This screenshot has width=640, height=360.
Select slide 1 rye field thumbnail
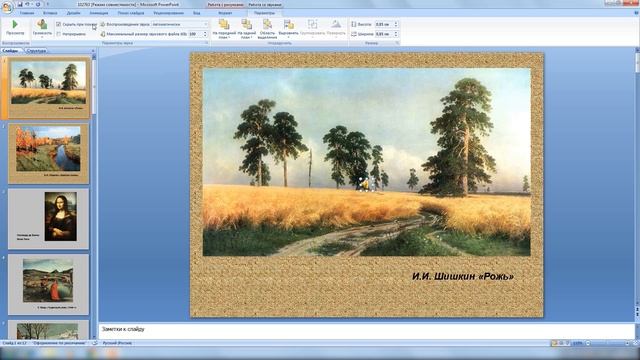(49, 88)
